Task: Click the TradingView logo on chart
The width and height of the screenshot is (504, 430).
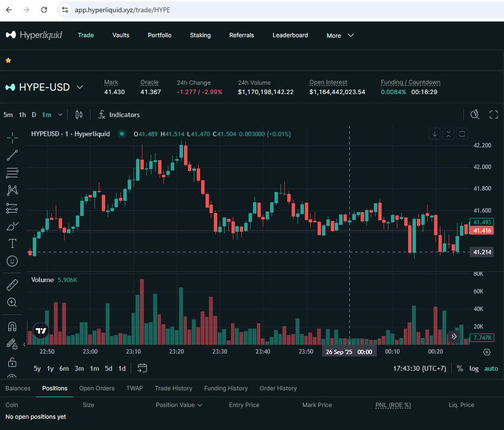Action: point(41,331)
